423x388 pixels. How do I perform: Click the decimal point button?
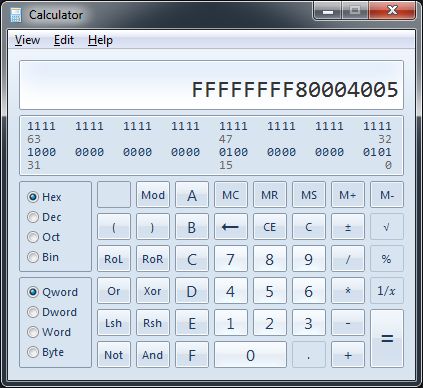pos(309,355)
